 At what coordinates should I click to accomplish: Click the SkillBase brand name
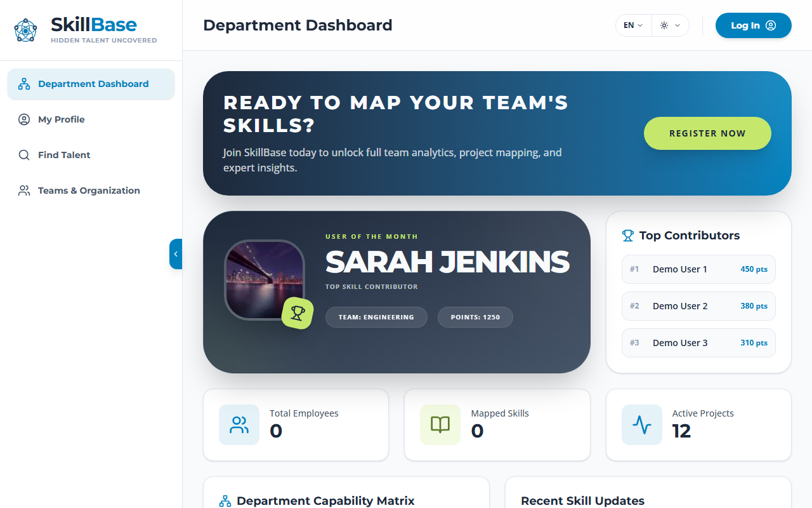coord(94,25)
